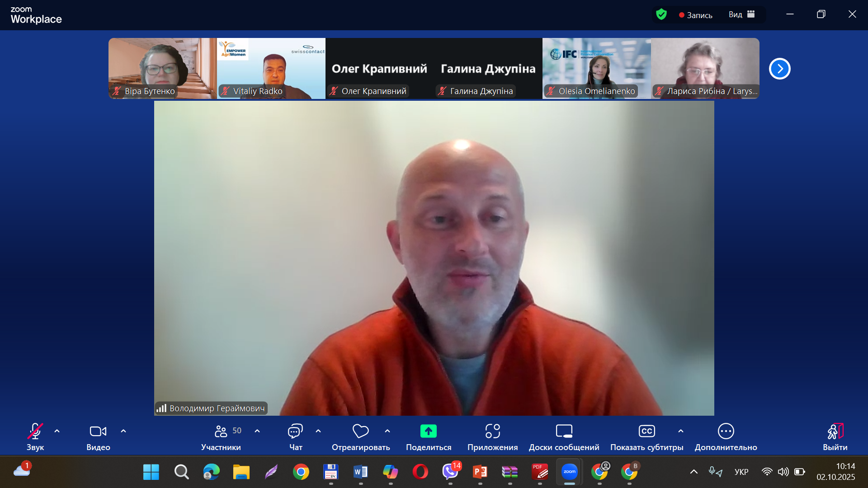
Task: Toggle the camera with the Видео button
Action: coord(98,432)
